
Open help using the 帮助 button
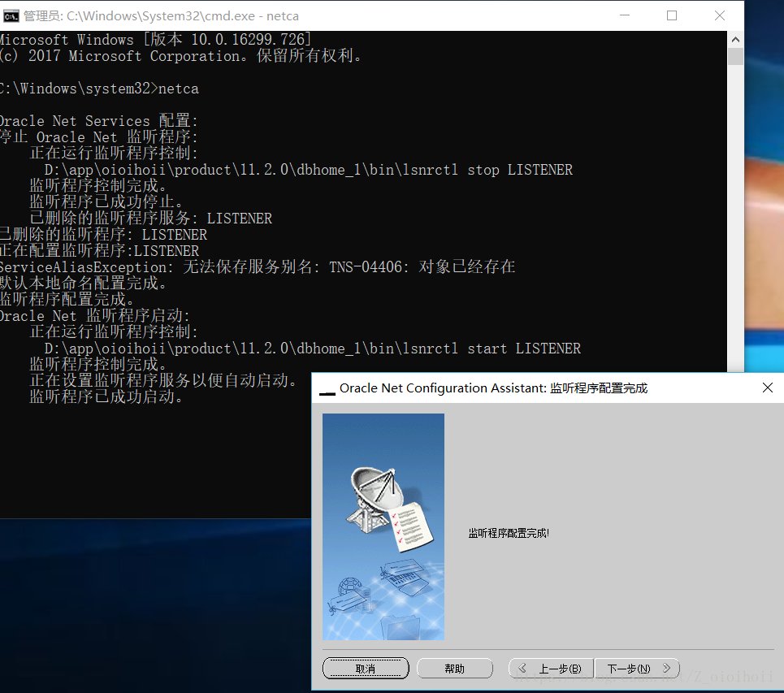pos(454,668)
